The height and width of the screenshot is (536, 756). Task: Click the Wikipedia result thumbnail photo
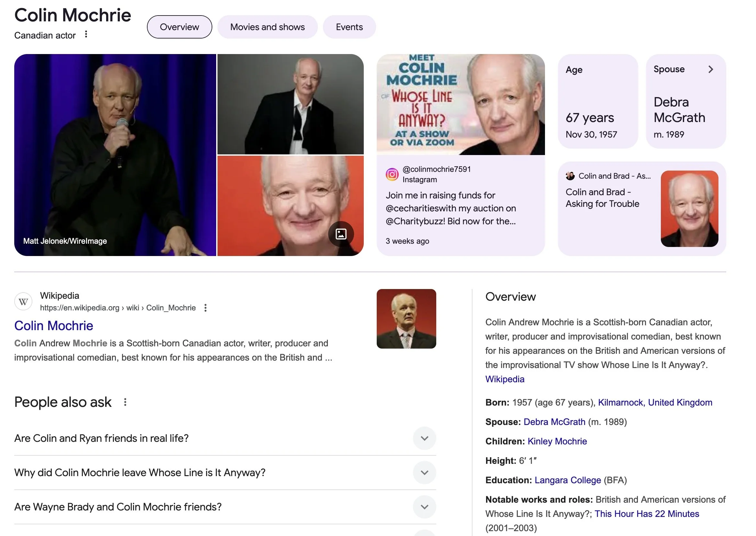[406, 319]
